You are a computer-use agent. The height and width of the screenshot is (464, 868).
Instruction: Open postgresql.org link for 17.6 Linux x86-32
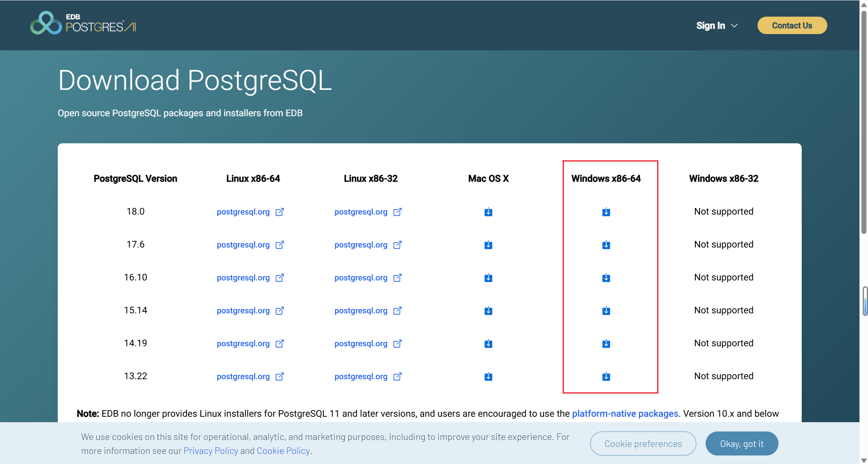pyautogui.click(x=361, y=245)
